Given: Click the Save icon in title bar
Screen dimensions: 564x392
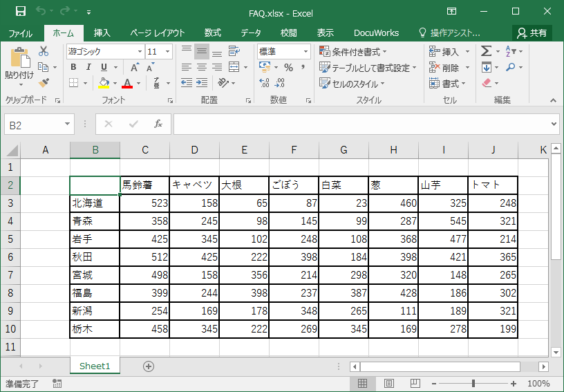Looking at the screenshot, I should click(20, 12).
